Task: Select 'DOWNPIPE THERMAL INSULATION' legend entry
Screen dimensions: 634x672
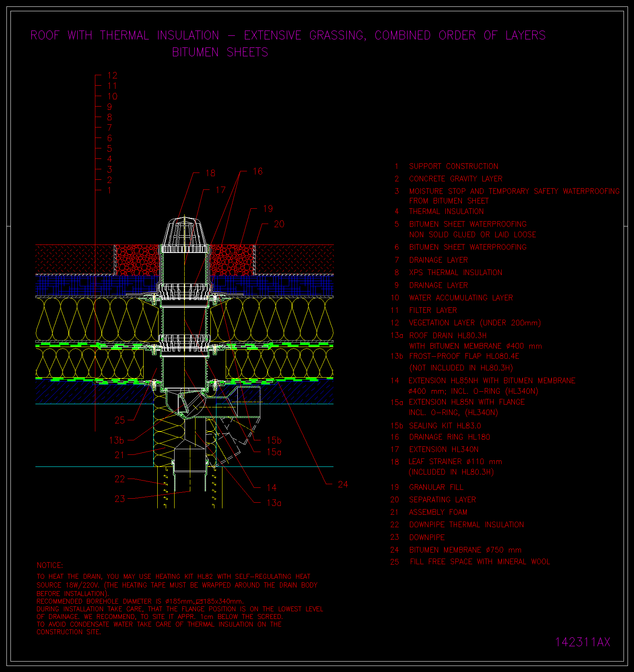Action: click(467, 524)
